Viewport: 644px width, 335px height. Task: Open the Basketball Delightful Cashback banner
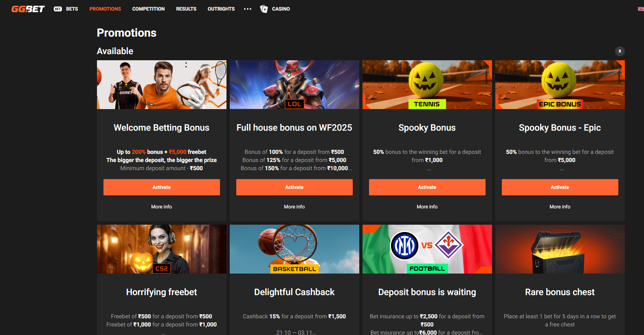pyautogui.click(x=294, y=249)
